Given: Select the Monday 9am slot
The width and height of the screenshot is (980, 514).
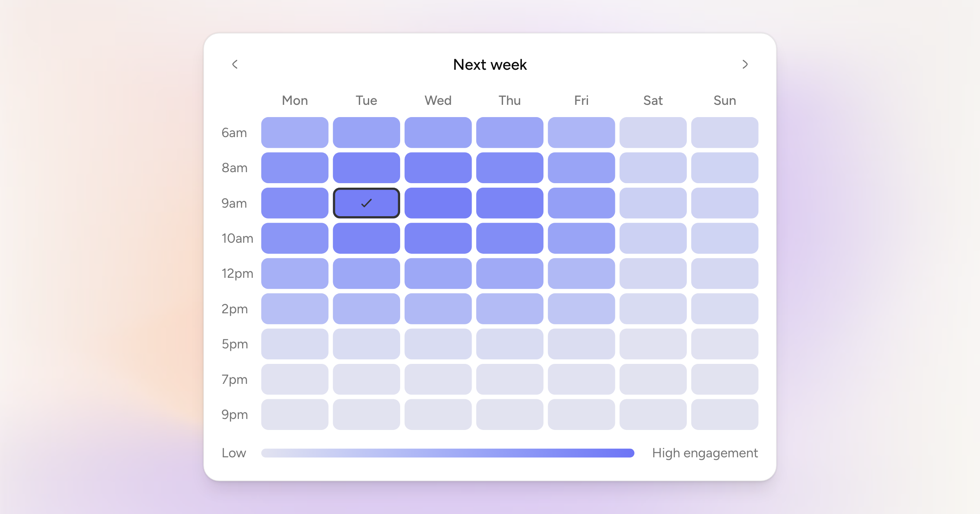Looking at the screenshot, I should click(x=295, y=203).
